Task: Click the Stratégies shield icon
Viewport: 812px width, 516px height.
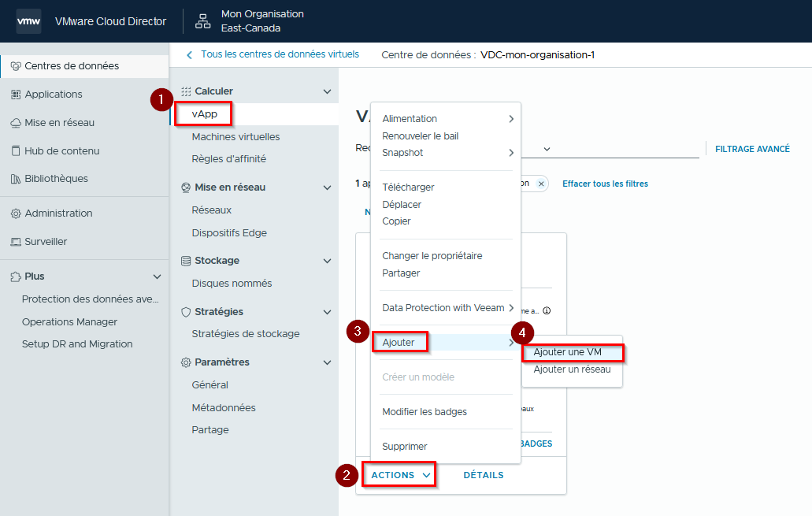Action: [186, 312]
